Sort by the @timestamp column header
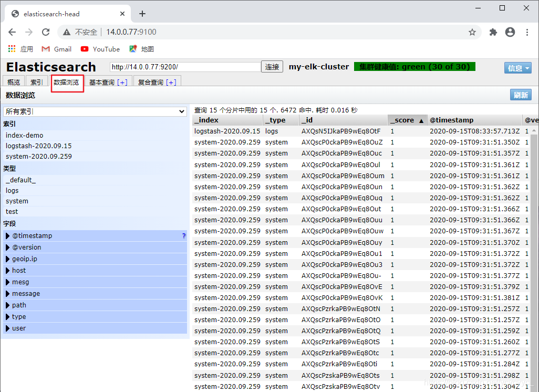 (x=474, y=120)
